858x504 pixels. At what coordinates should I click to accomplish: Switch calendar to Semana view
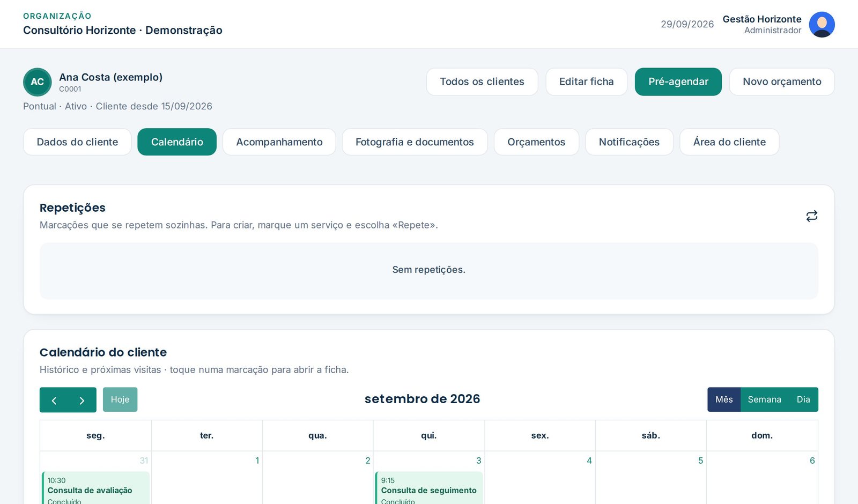(764, 399)
